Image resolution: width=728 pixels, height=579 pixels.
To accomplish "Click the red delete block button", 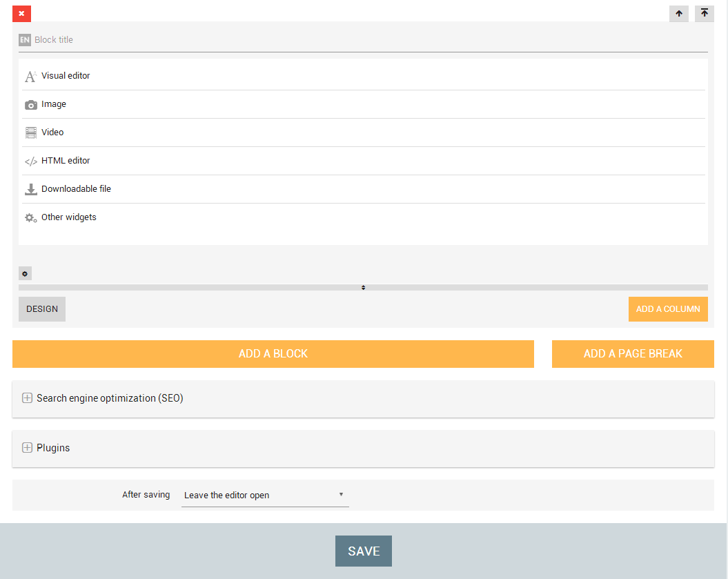I will 21,13.
